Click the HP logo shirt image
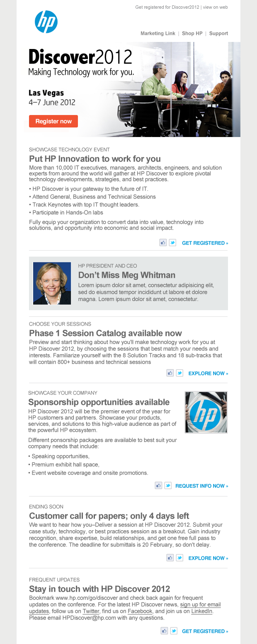 pyautogui.click(x=206, y=412)
